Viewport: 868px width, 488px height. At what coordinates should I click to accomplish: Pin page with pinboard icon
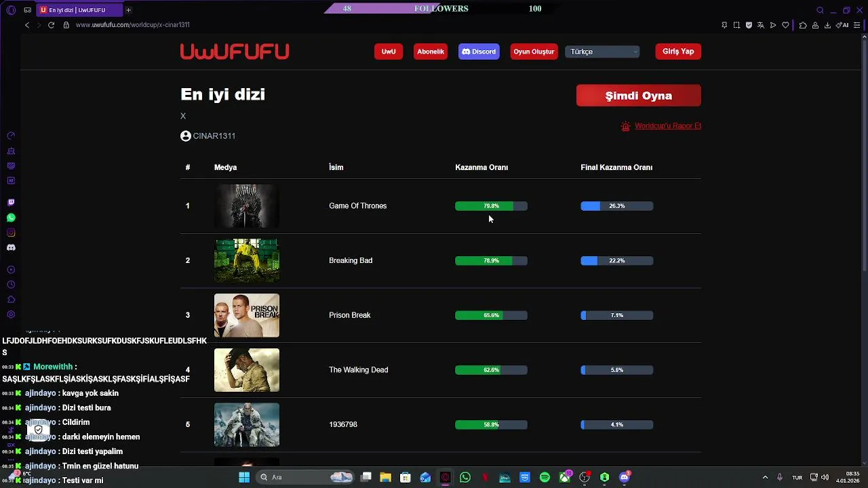tap(724, 25)
